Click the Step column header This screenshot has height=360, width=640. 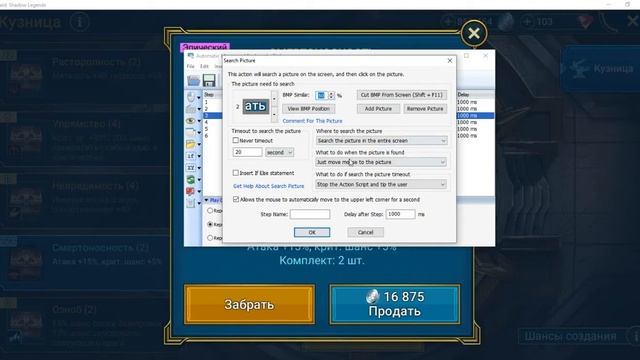[x=212, y=95]
